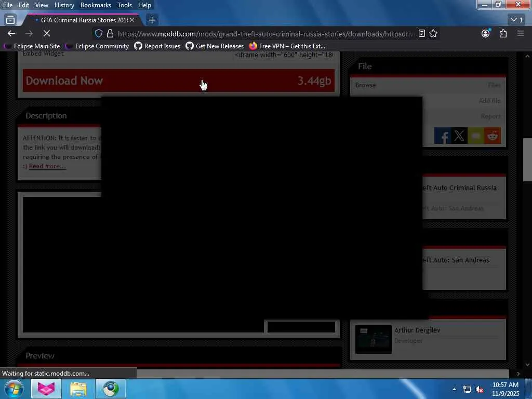The width and height of the screenshot is (532, 399).
Task: Click the Report link
Action: point(490,116)
